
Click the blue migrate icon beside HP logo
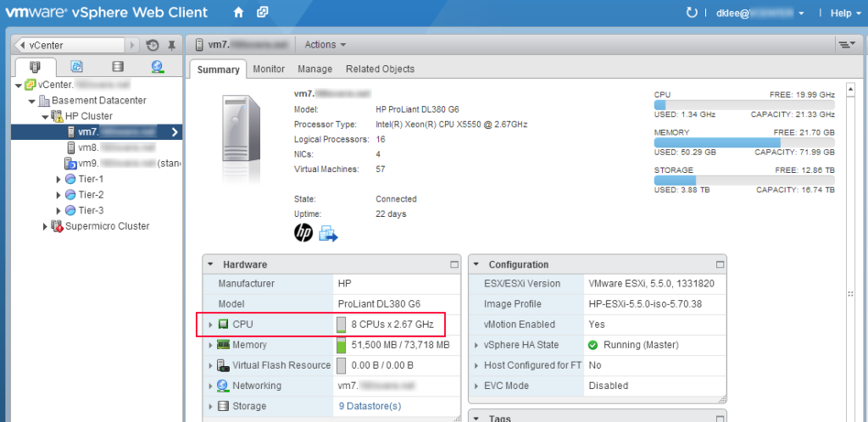328,233
